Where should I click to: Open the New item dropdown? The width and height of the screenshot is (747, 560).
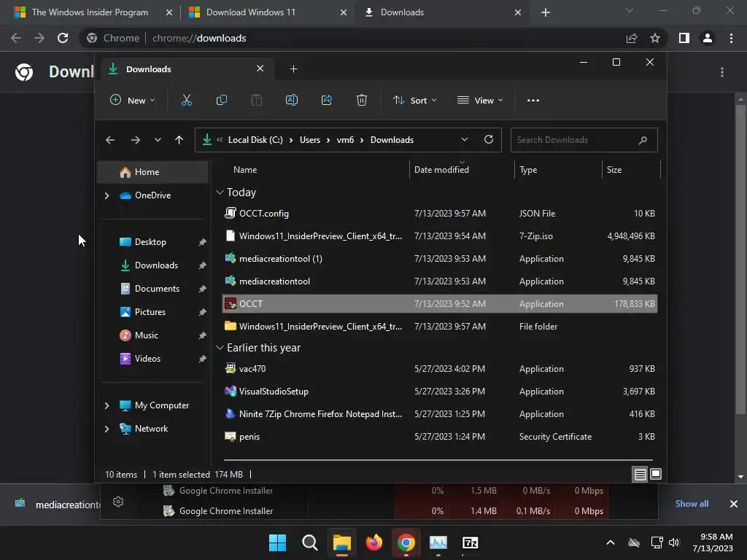click(x=133, y=101)
